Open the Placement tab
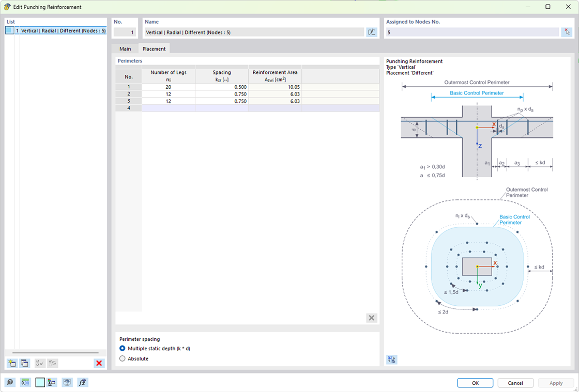579x392 pixels. click(154, 49)
